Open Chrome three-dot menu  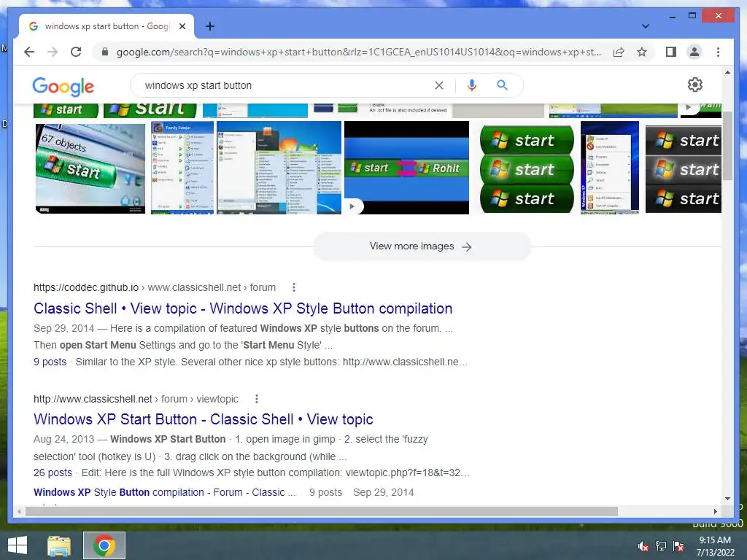pos(718,52)
